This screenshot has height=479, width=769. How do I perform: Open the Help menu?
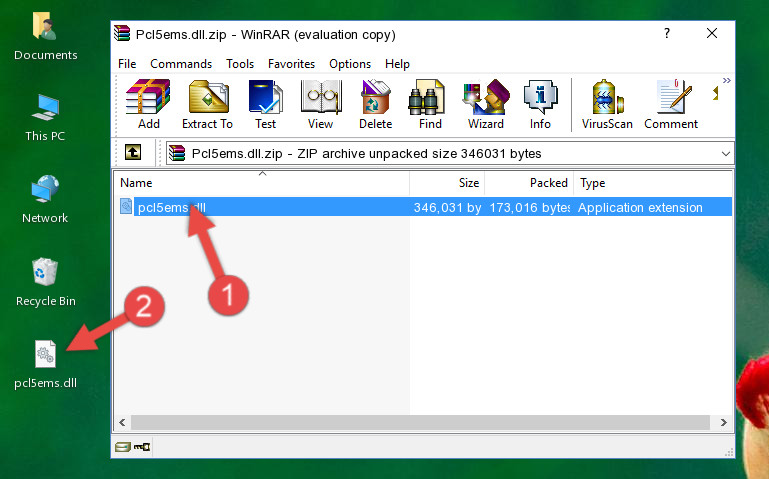(397, 64)
